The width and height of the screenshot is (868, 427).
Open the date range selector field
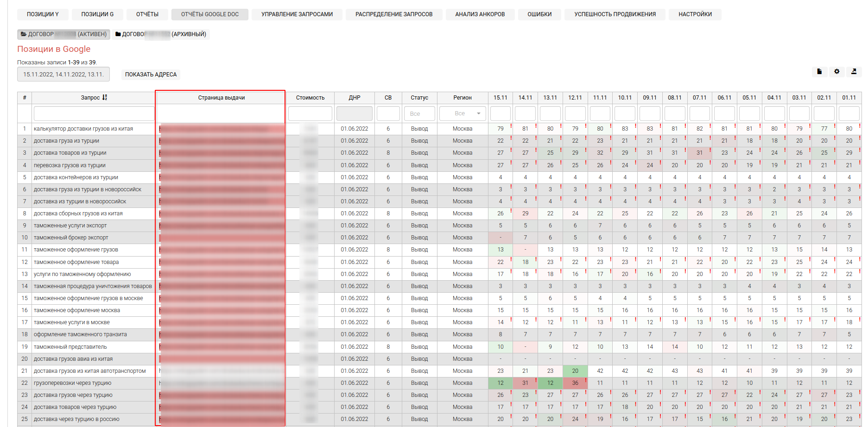coord(63,75)
